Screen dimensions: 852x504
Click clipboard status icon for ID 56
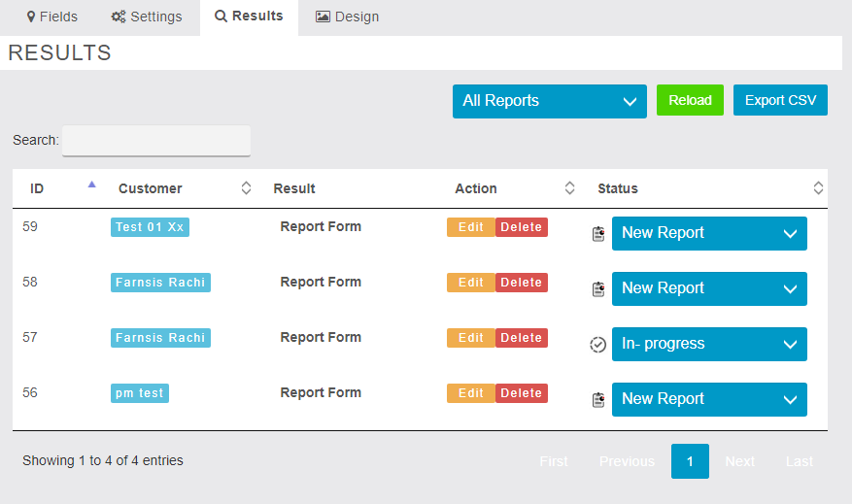pyautogui.click(x=598, y=399)
